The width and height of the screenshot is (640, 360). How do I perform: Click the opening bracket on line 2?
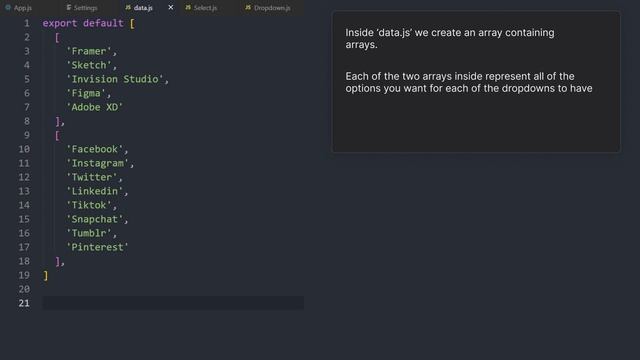tap(57, 38)
